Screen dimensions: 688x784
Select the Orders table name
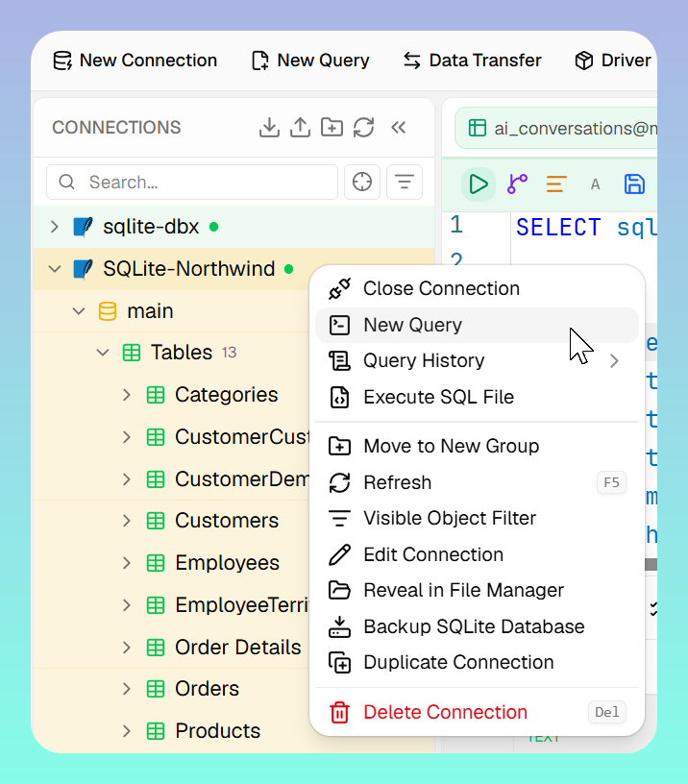207,689
